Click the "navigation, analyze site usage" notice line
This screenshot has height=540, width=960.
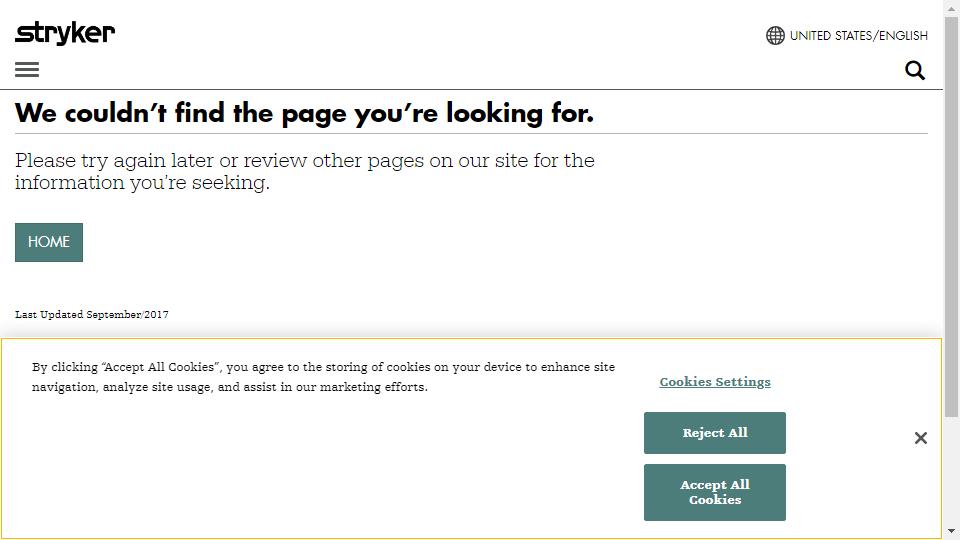(229, 387)
